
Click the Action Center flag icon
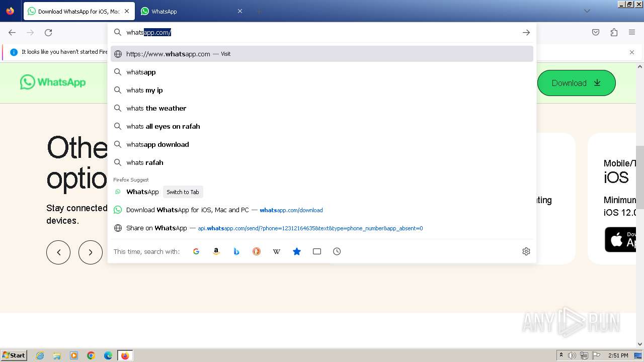pos(597,355)
